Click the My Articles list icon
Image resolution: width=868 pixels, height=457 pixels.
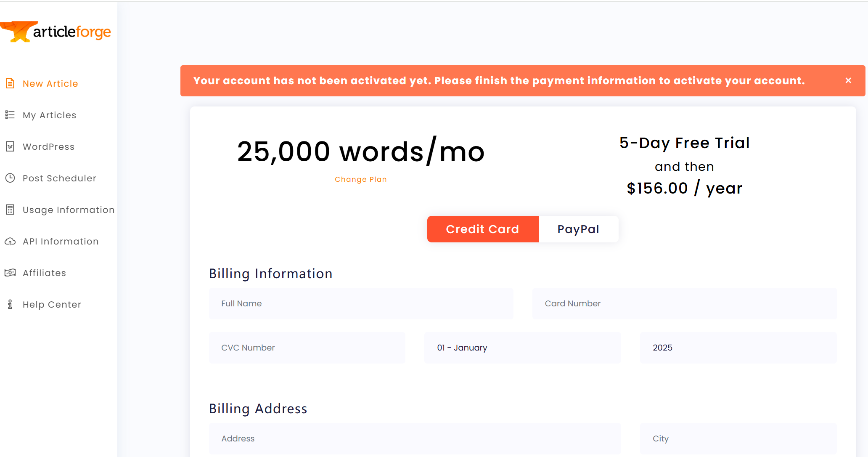10,115
